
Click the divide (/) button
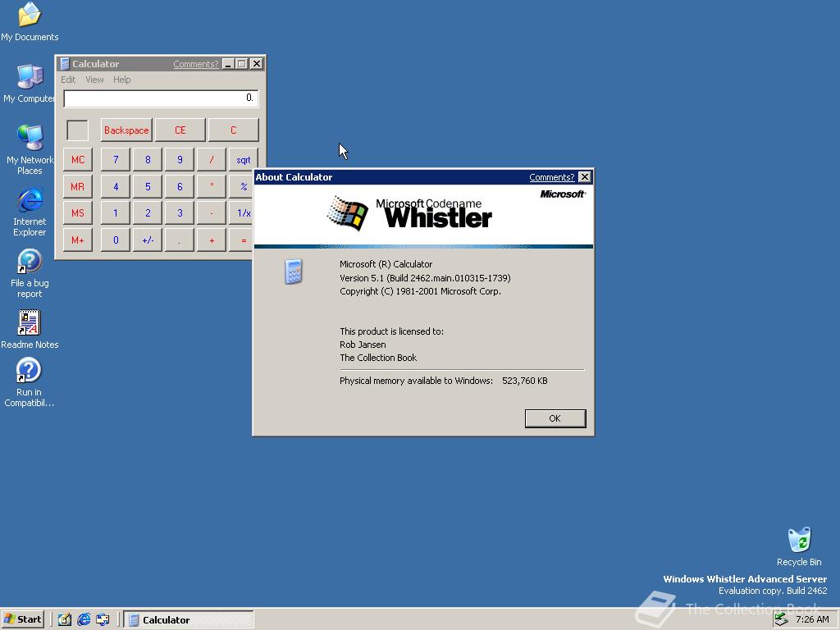coord(212,160)
